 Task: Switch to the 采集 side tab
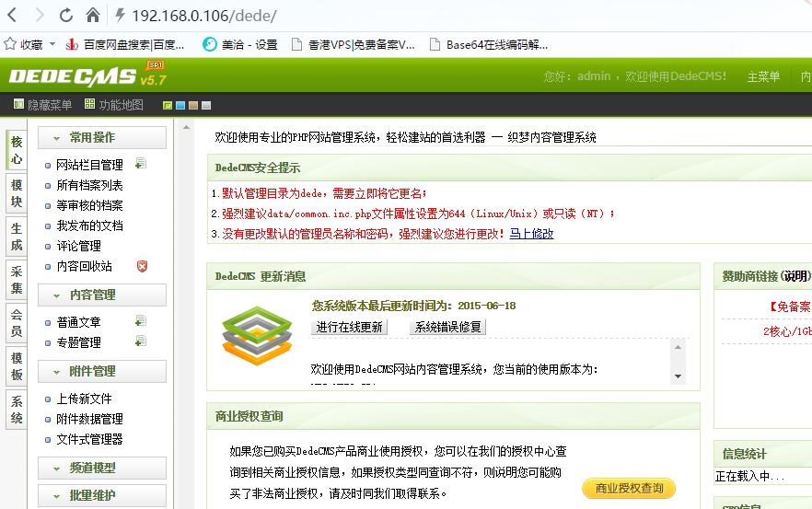tap(17, 280)
